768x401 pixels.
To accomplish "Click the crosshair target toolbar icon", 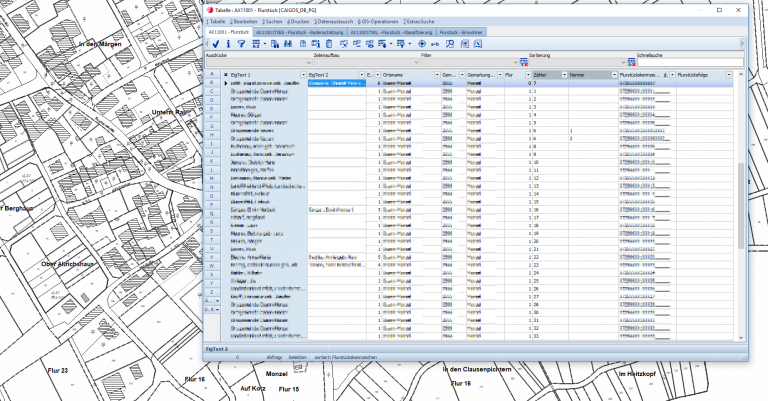I will click(422, 44).
